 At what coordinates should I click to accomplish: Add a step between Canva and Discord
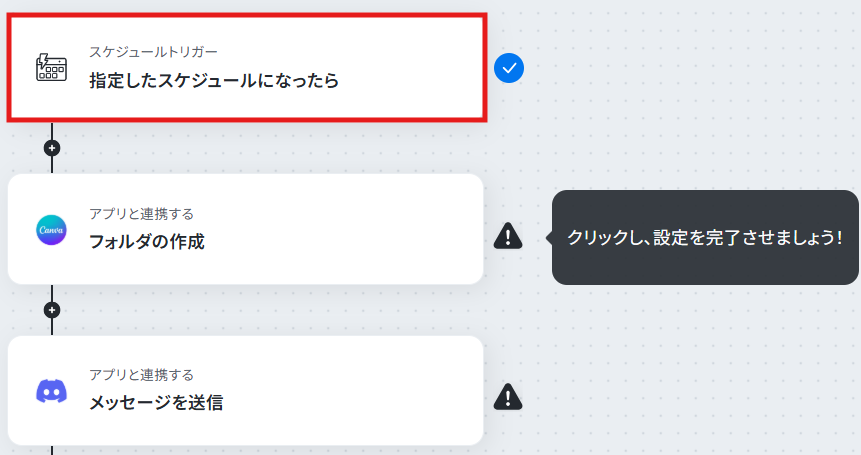(52, 310)
